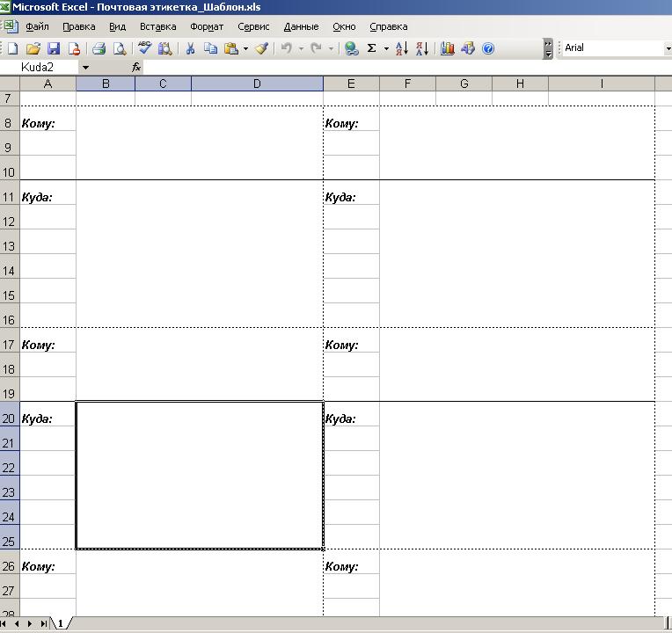Image resolution: width=672 pixels, height=633 pixels.
Task: Click the Print icon
Action: click(x=99, y=49)
